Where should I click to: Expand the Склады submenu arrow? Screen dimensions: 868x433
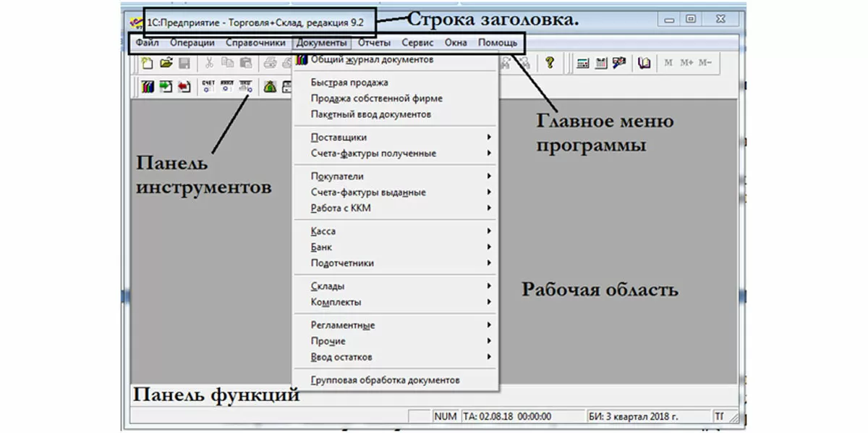pyautogui.click(x=489, y=286)
